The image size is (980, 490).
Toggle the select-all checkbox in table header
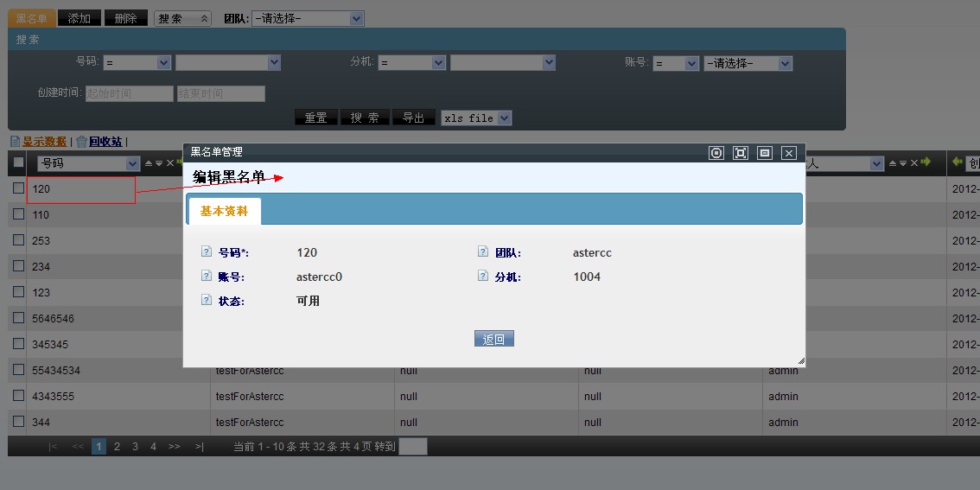18,162
